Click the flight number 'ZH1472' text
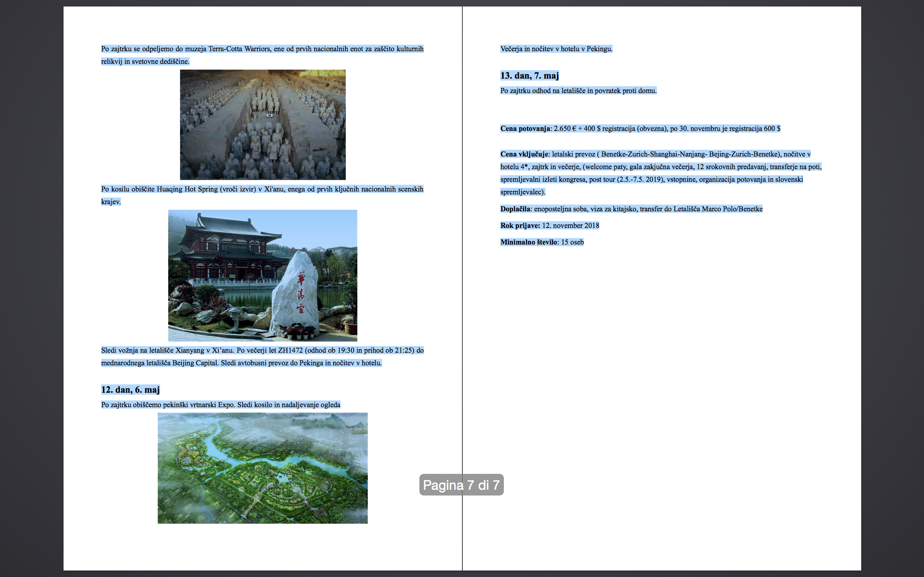Screen dimensions: 924x577 coord(290,350)
